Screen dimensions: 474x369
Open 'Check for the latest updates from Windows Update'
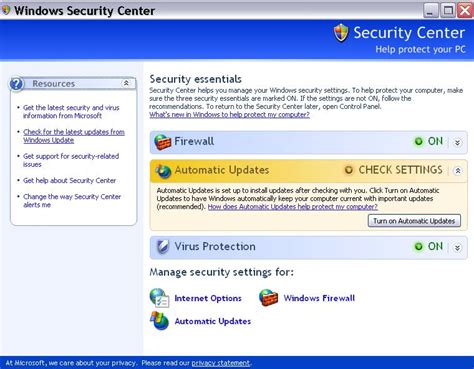point(74,136)
